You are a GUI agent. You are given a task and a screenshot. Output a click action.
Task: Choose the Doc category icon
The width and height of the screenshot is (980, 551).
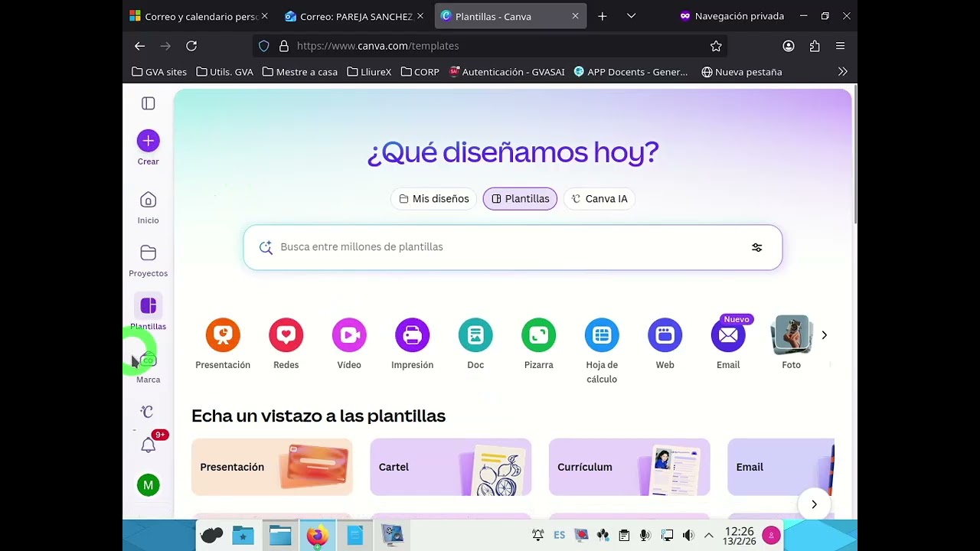[x=475, y=335]
